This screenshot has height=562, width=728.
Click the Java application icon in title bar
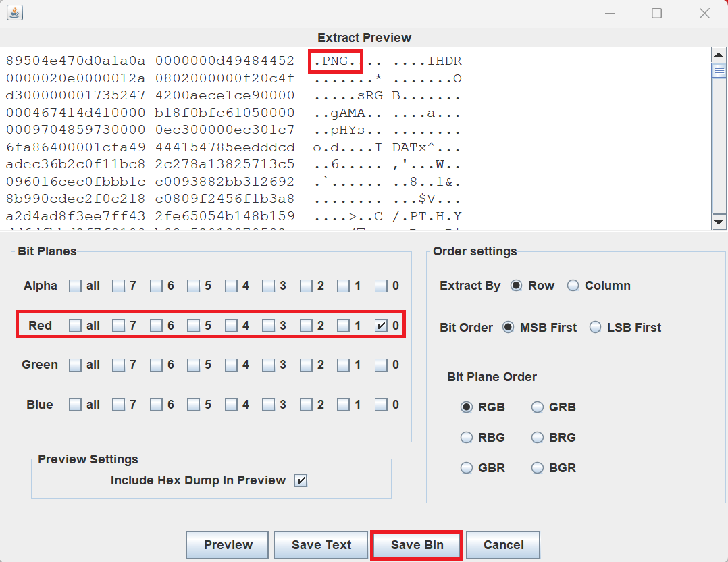14,12
